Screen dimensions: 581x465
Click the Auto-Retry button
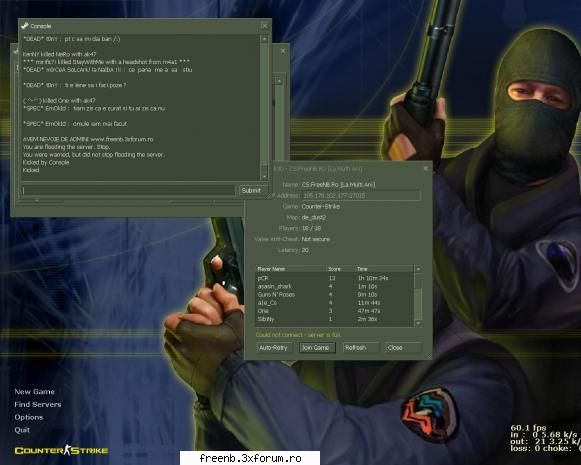click(274, 348)
